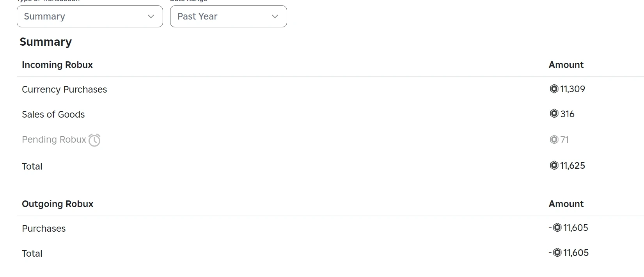Click the clock icon next to Pending Robux

point(94,140)
